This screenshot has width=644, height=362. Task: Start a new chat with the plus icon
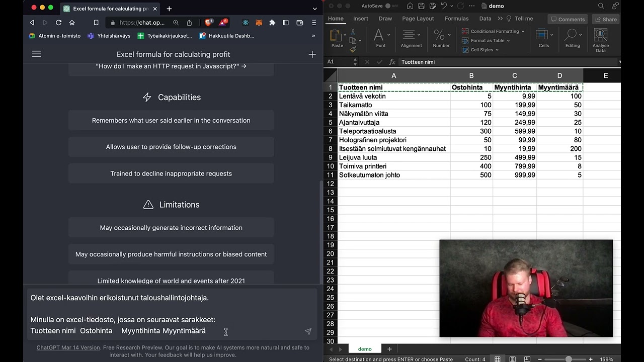312,54
